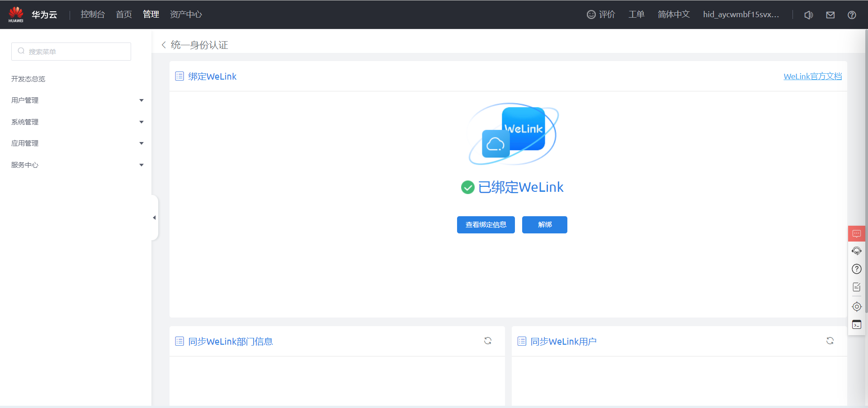This screenshot has width=868, height=408.
Task: Open the customer service headset icon
Action: click(x=857, y=251)
